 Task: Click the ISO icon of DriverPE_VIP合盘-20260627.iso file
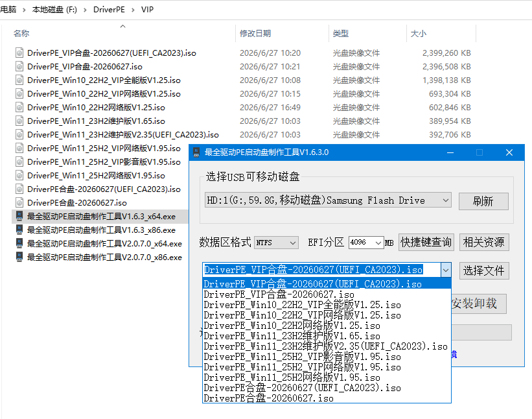click(x=19, y=66)
